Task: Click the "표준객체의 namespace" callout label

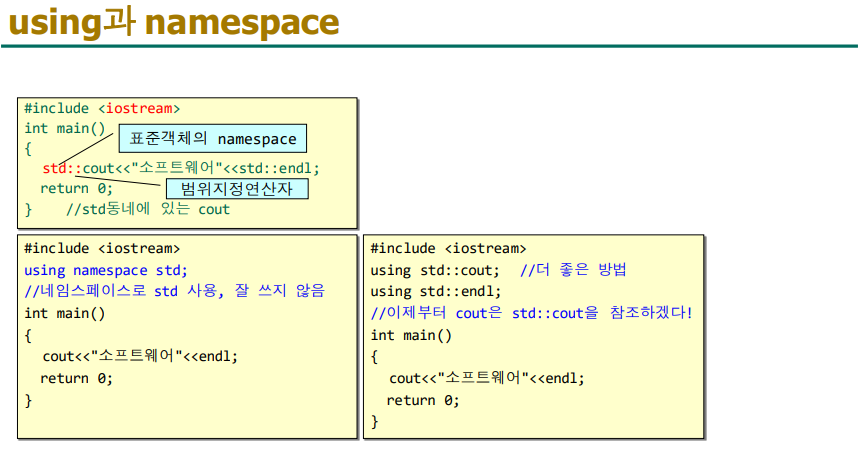Action: click(x=213, y=138)
